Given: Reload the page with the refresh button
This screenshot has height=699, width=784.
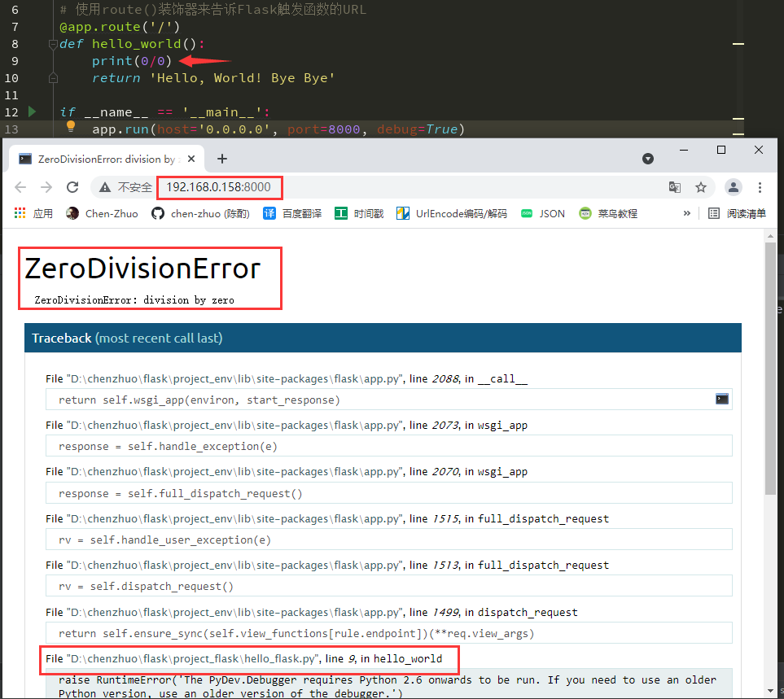Looking at the screenshot, I should coord(72,187).
